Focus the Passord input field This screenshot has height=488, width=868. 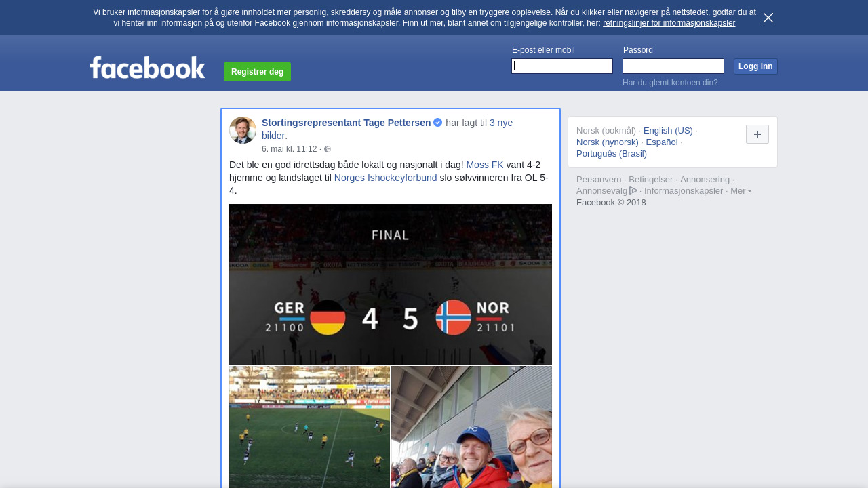coord(673,66)
